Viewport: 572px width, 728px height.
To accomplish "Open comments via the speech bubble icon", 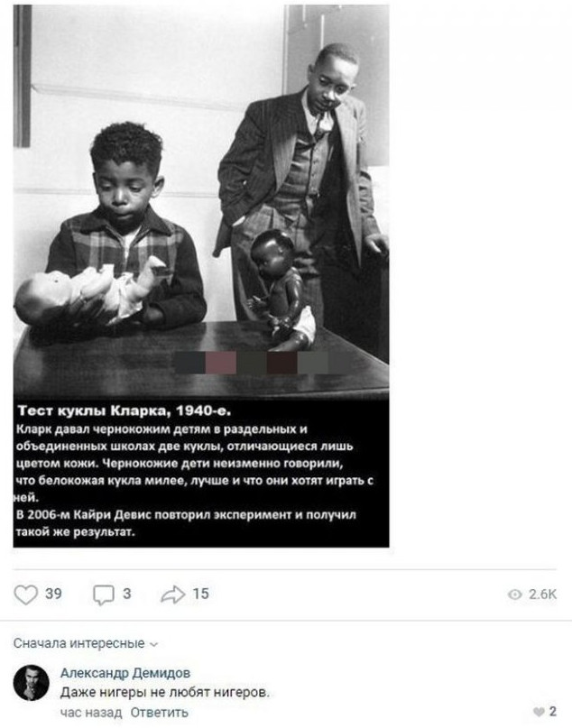I will click(x=104, y=594).
